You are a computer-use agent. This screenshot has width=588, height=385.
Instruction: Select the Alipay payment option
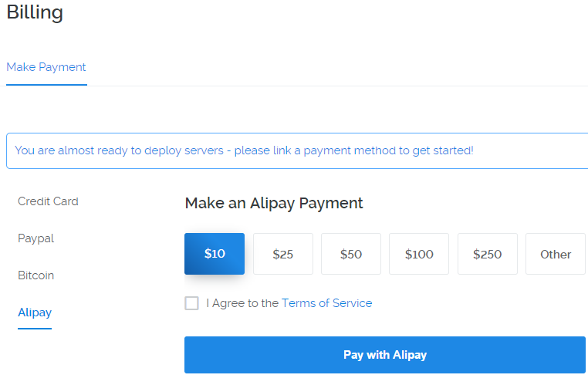35,312
